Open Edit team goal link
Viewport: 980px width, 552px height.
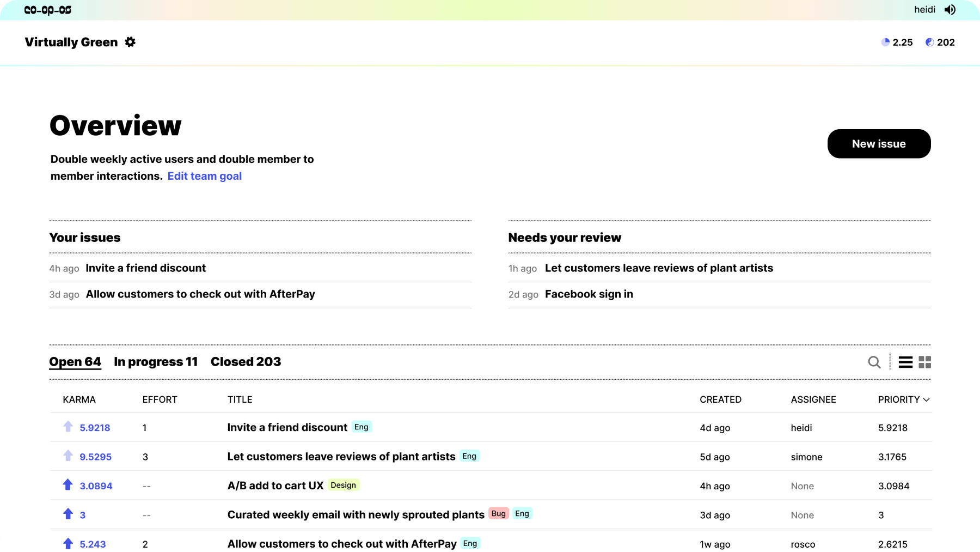coord(204,175)
